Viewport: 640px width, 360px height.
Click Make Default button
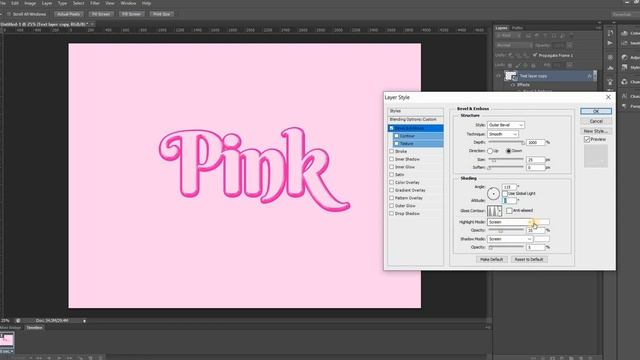492,260
